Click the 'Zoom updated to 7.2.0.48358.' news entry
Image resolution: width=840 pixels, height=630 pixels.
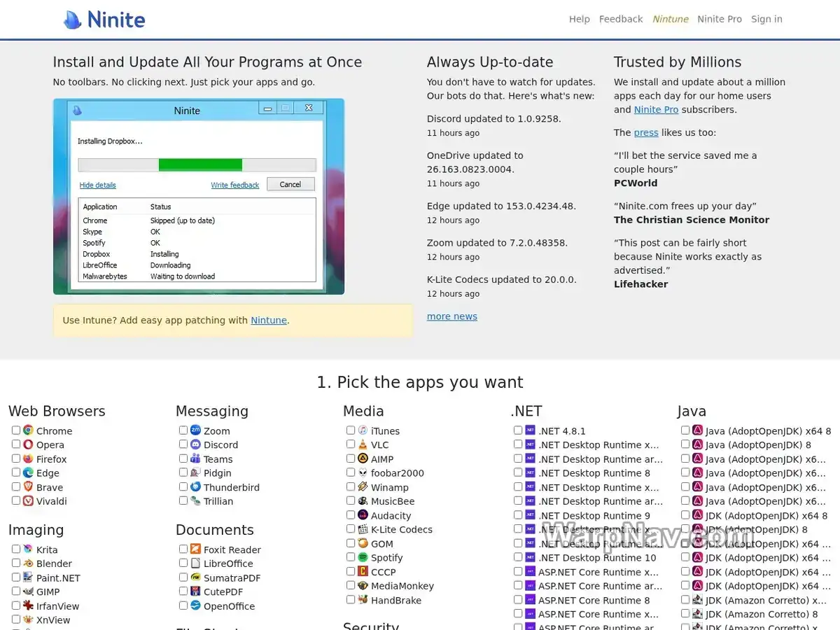(498, 243)
